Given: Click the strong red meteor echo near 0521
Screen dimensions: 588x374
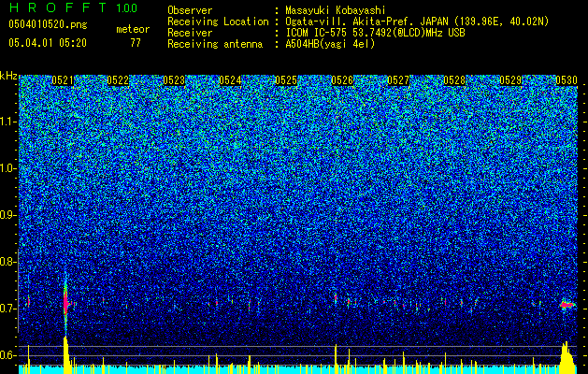Looking at the screenshot, I should (66, 301).
